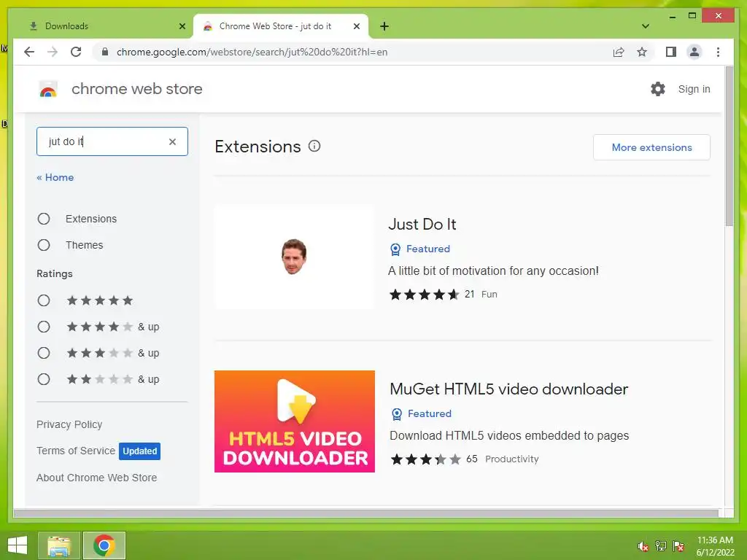The height and width of the screenshot is (560, 747).
Task: Click the horizontal scrollbar at bottom
Action: coord(366,513)
